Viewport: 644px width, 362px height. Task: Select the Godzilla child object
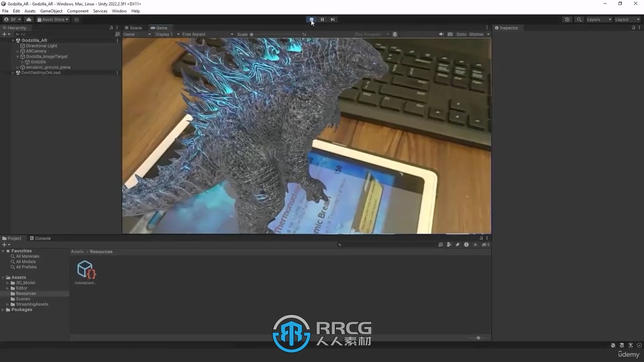click(x=38, y=62)
